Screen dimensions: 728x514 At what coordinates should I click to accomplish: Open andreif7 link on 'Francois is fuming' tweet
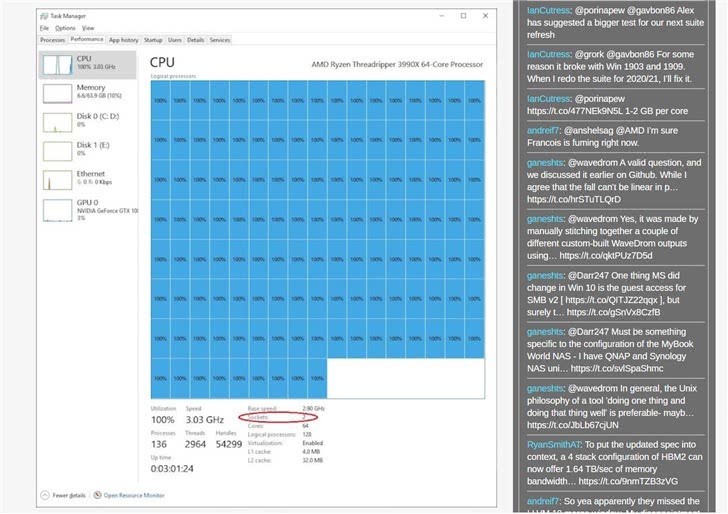[543, 130]
